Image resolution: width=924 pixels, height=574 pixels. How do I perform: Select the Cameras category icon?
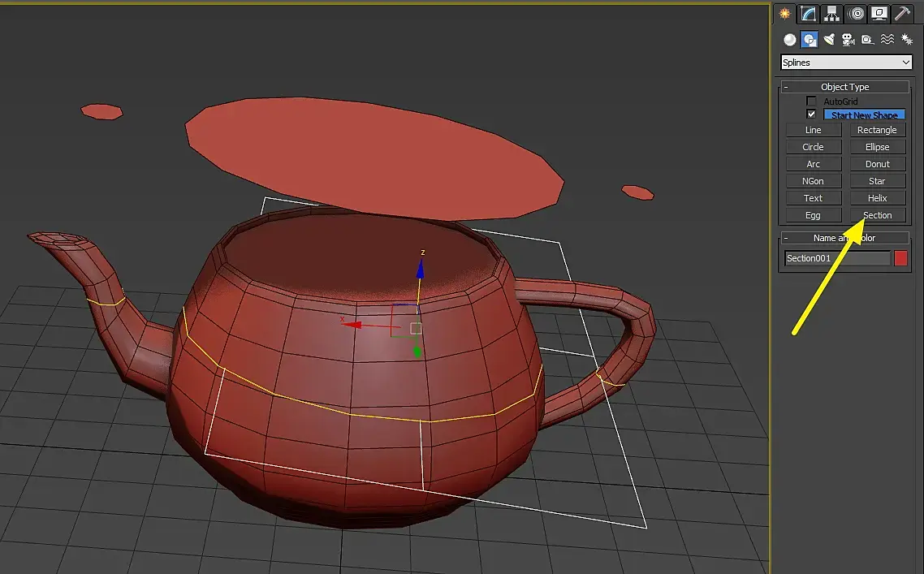coord(848,40)
